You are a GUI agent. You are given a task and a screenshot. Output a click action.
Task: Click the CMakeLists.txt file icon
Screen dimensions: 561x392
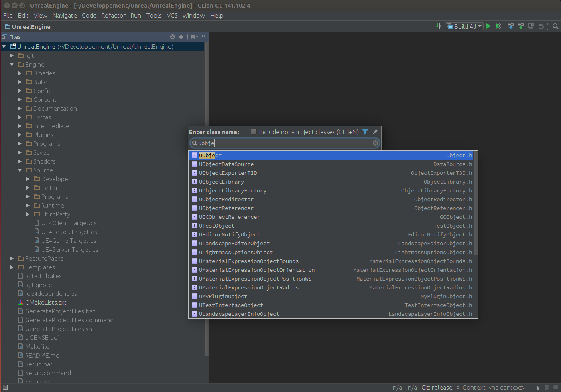click(21, 303)
